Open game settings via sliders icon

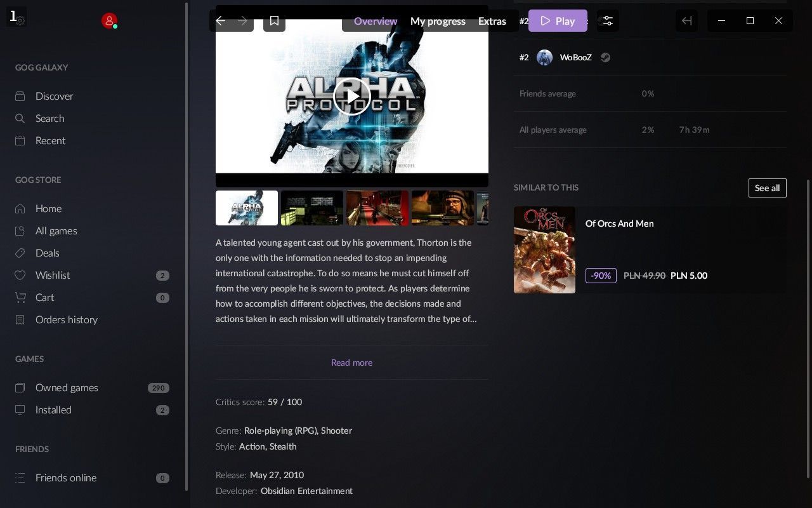(607, 20)
